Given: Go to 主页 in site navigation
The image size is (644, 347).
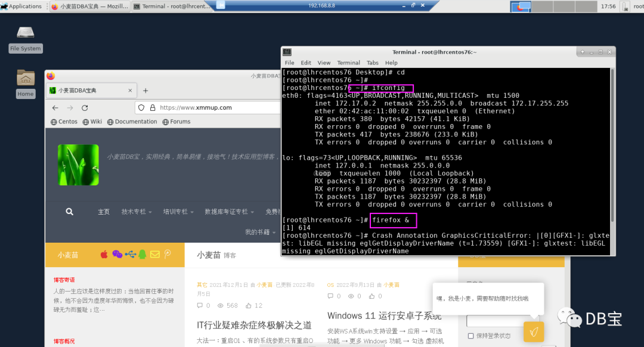Looking at the screenshot, I should pos(104,212).
